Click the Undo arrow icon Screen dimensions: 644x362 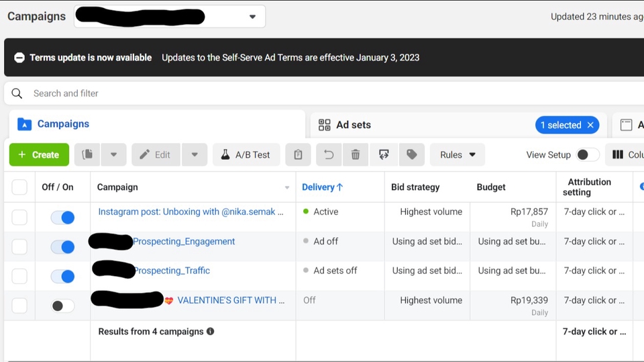pos(329,154)
